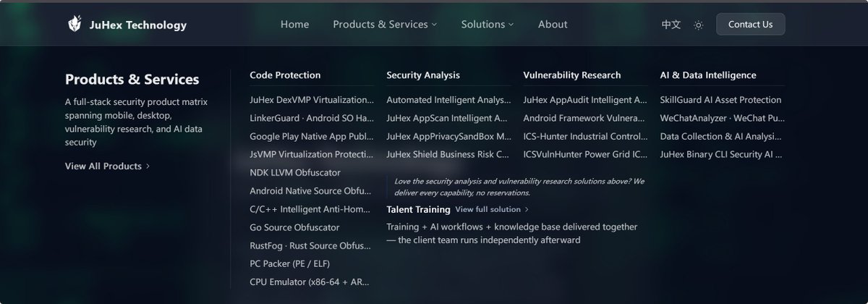Screen dimensions: 868x304
Task: Open Automated Intelligent Analysis item
Action: point(448,100)
